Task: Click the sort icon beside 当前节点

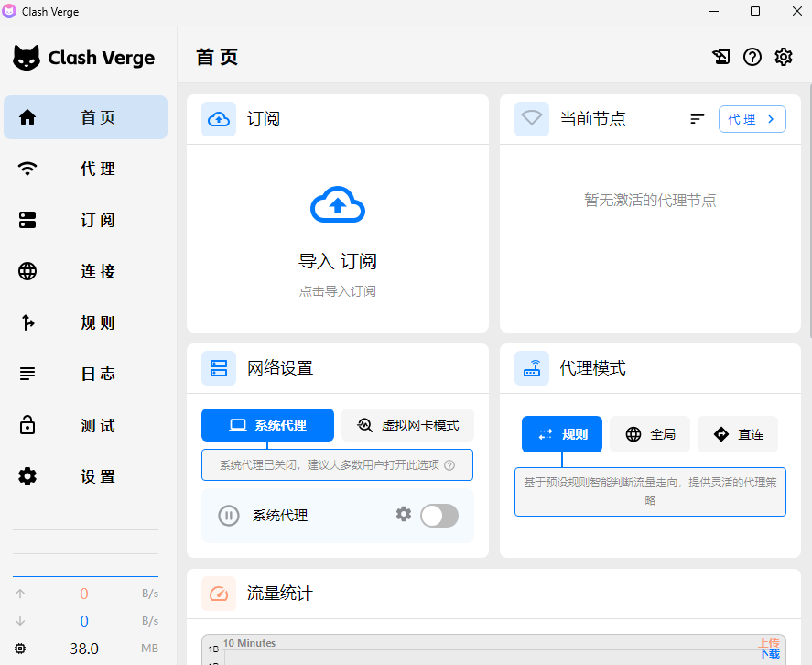Action: (x=697, y=118)
